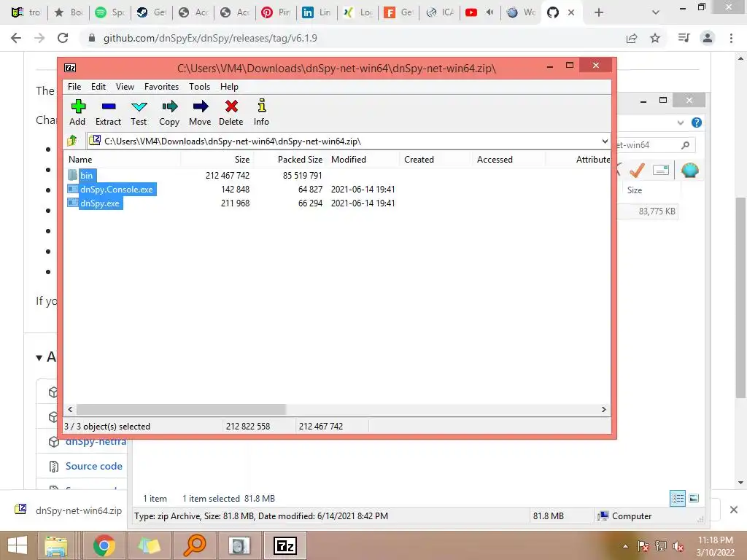Image resolution: width=747 pixels, height=560 pixels.
Task: Switch Explorer to details view icon
Action: [678, 499]
